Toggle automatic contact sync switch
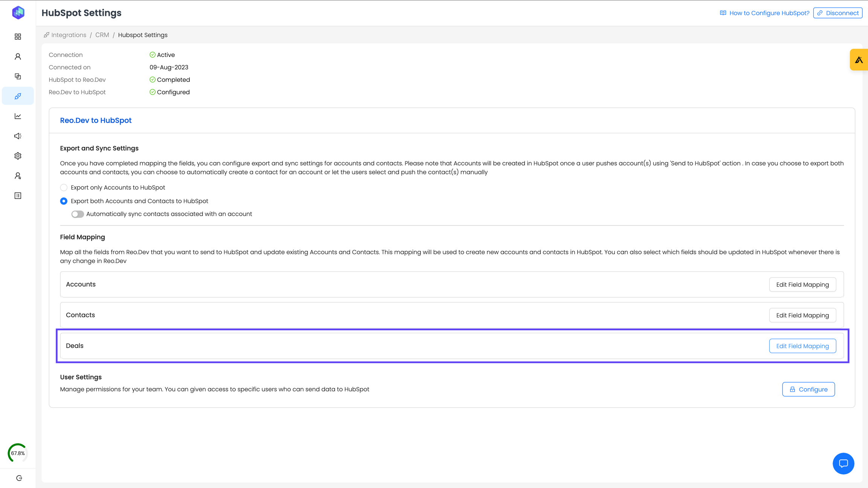 [78, 214]
